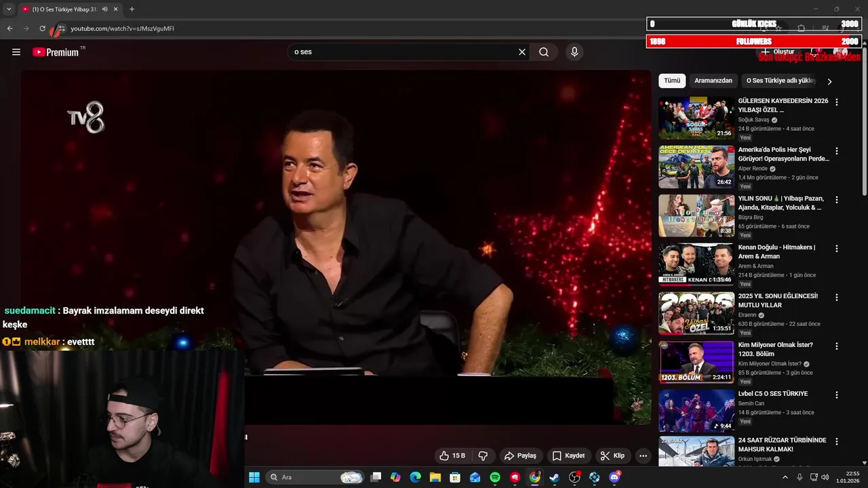The height and width of the screenshot is (488, 868).
Task: Switch to Chrome in the taskbar
Action: [535, 477]
